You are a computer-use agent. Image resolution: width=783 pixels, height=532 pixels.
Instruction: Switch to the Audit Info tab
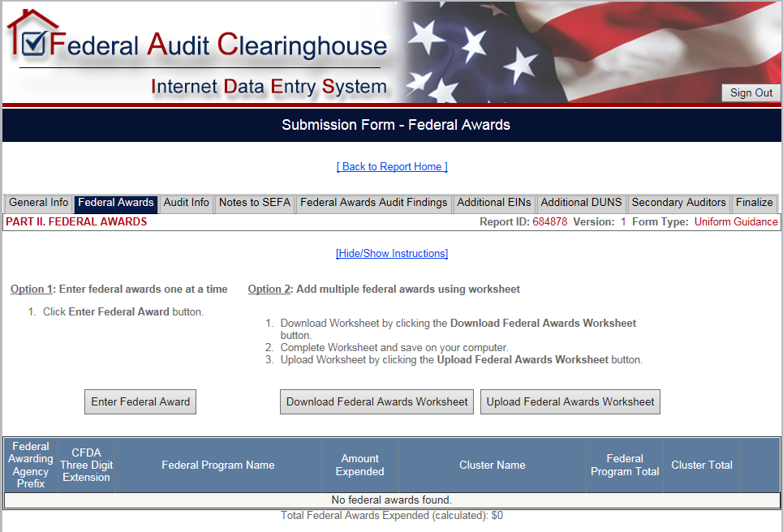click(x=187, y=203)
